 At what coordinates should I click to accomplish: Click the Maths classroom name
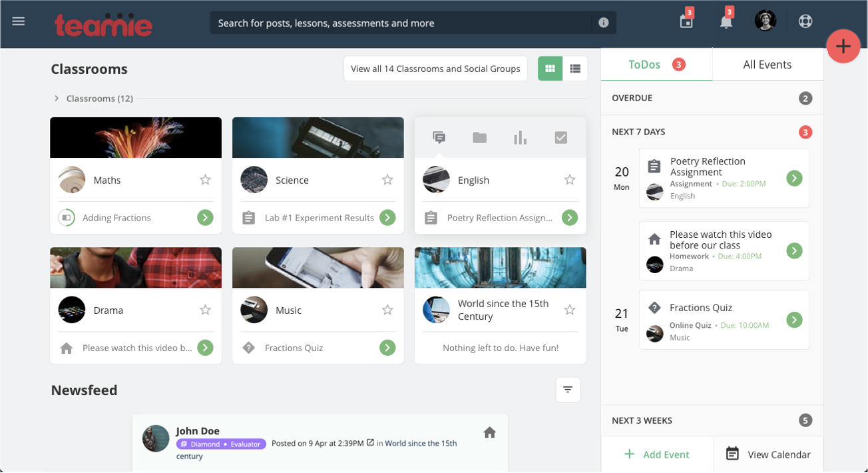click(x=107, y=180)
